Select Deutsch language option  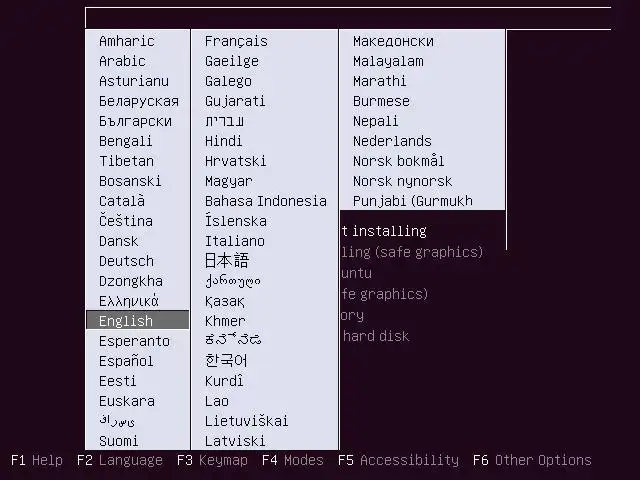point(126,261)
